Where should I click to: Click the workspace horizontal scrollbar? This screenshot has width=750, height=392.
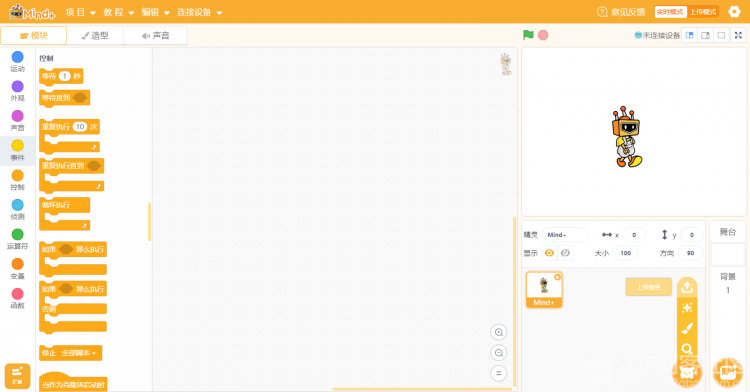click(x=422, y=389)
